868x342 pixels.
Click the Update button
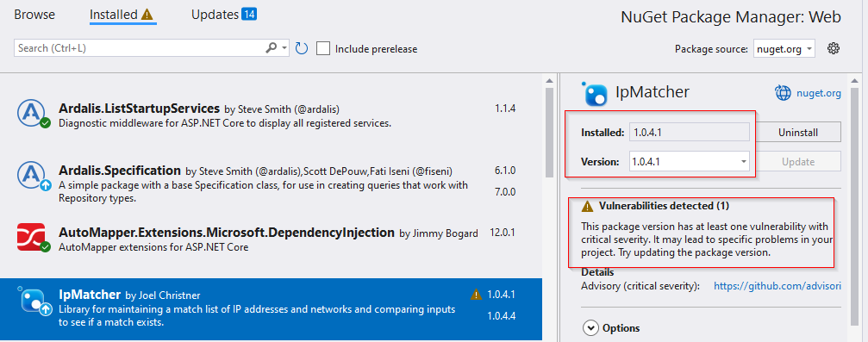click(798, 162)
